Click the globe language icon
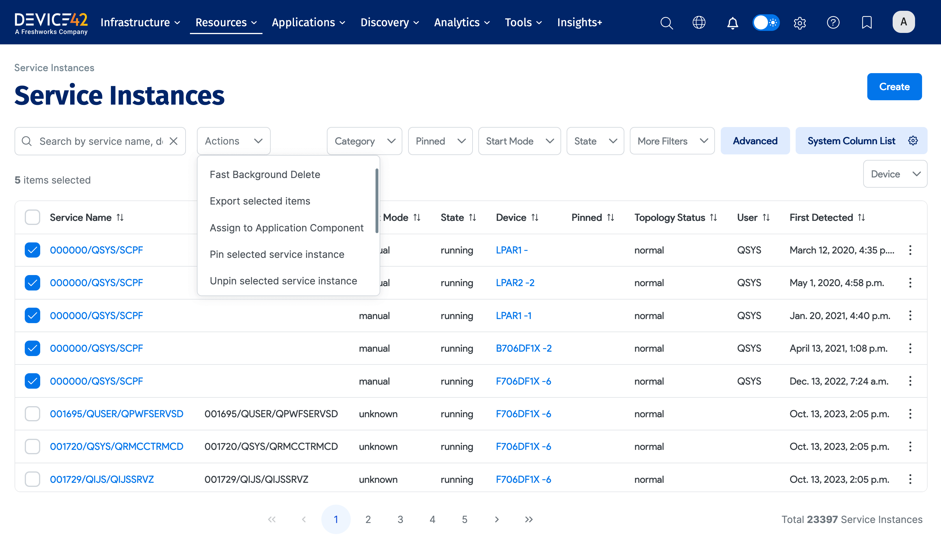The image size is (941, 560). pos(699,23)
